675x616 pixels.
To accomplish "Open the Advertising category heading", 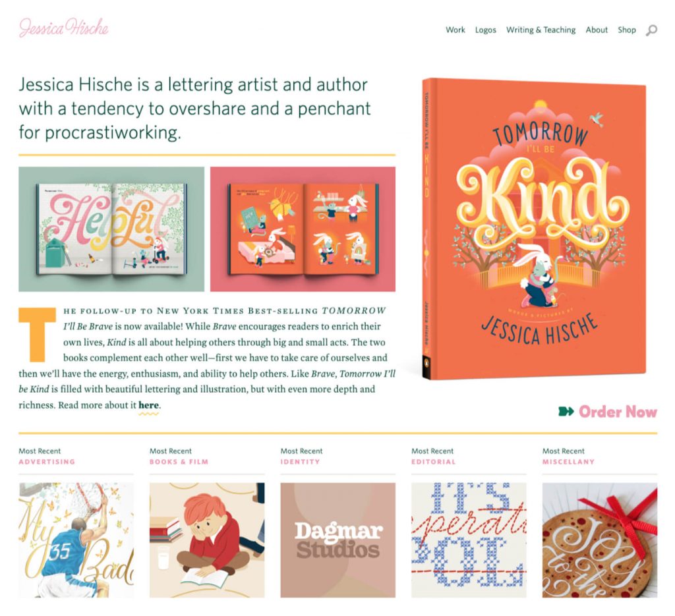I will coord(47,462).
